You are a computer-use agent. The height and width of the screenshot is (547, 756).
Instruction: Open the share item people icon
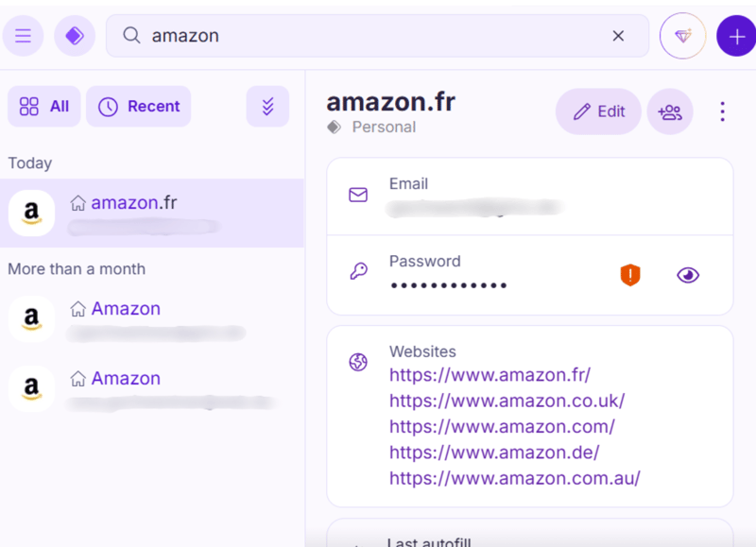(x=670, y=111)
